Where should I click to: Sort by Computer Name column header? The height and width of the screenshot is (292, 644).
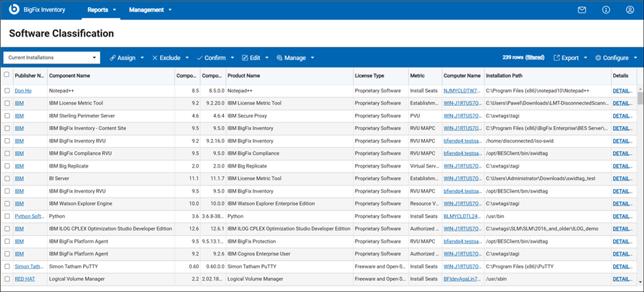click(462, 76)
